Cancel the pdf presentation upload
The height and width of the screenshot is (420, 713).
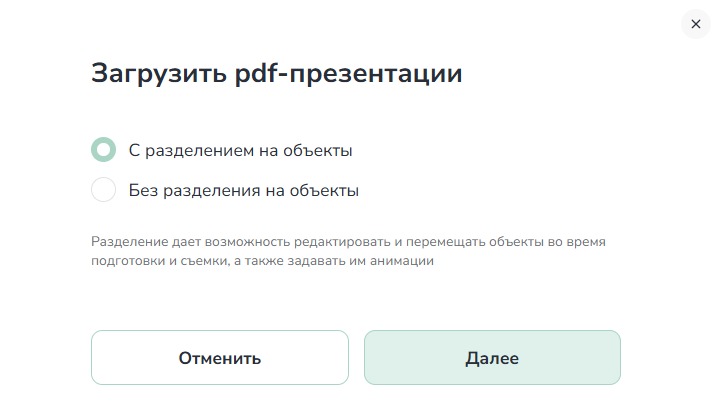click(x=220, y=358)
